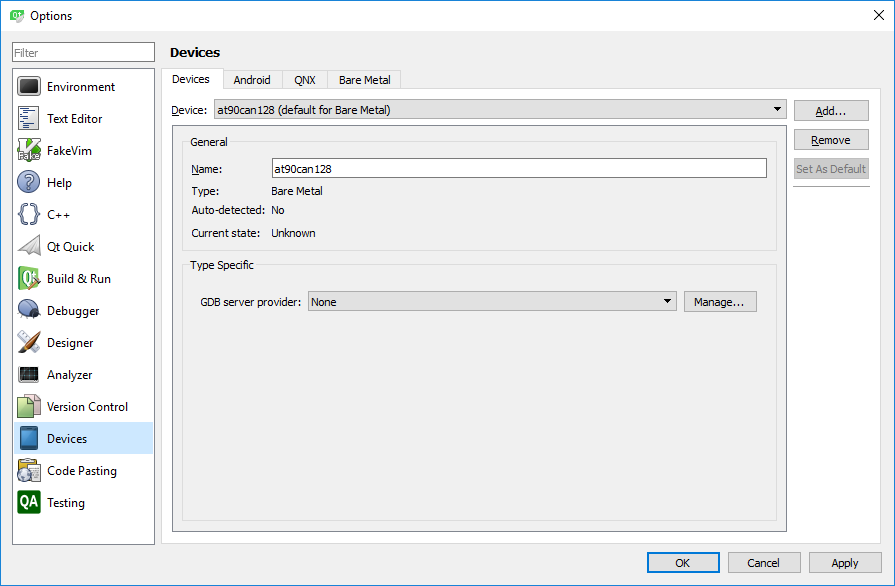Open Build & Run settings icon

(29, 279)
